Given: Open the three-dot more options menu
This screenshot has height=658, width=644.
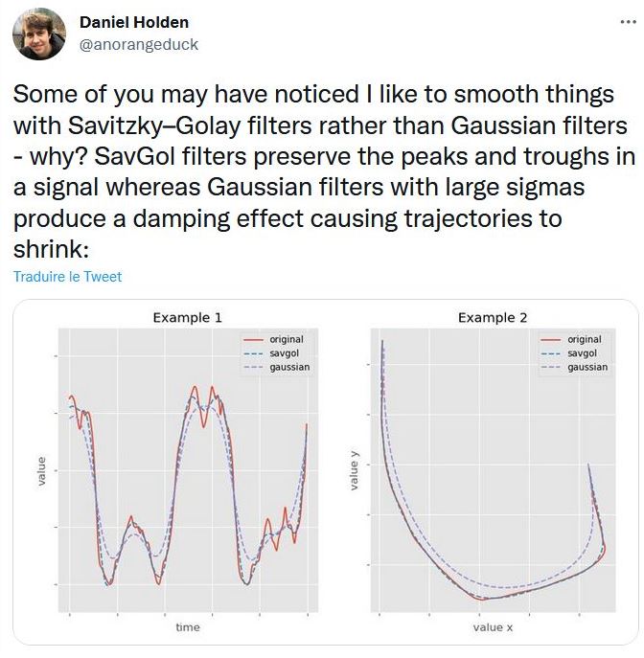Looking at the screenshot, I should click(x=628, y=21).
